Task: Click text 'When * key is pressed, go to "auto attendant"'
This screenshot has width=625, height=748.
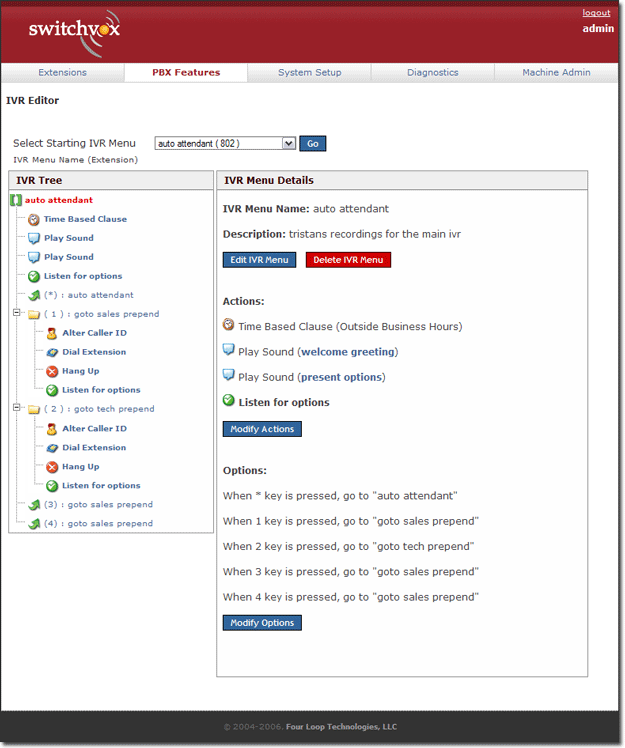Action: pyautogui.click(x=340, y=496)
